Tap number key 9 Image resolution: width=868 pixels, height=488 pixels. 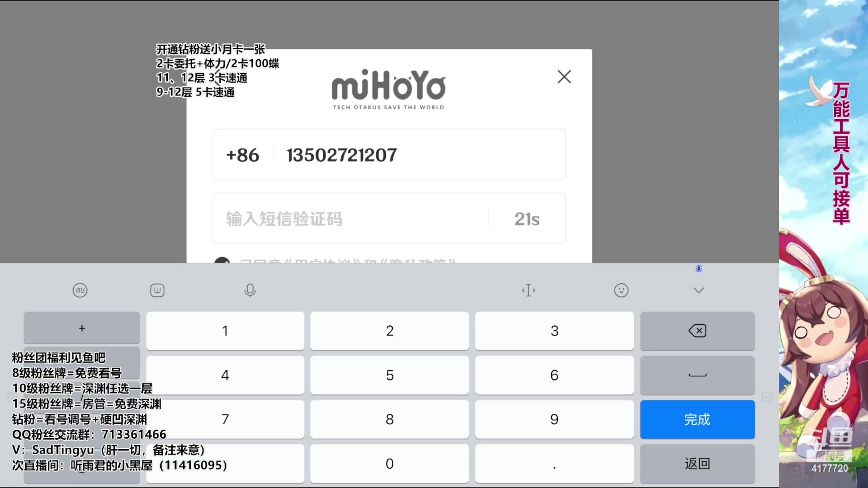pyautogui.click(x=554, y=419)
